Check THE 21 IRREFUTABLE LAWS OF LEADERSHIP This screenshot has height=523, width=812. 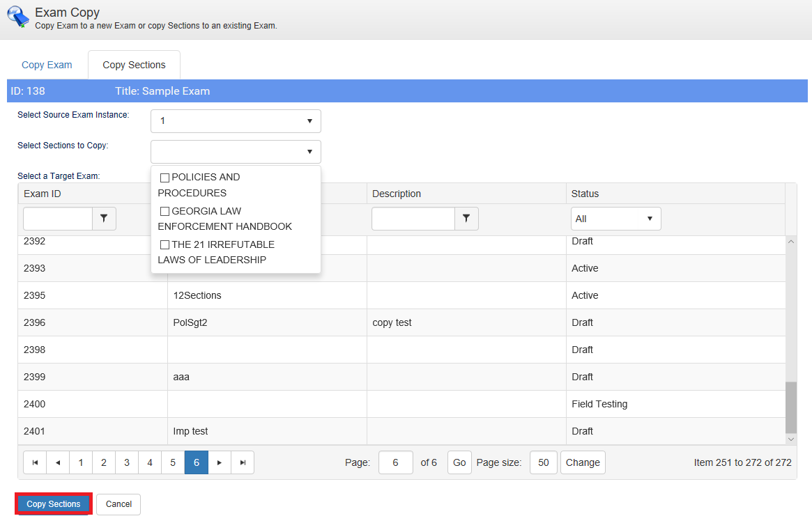coord(165,245)
